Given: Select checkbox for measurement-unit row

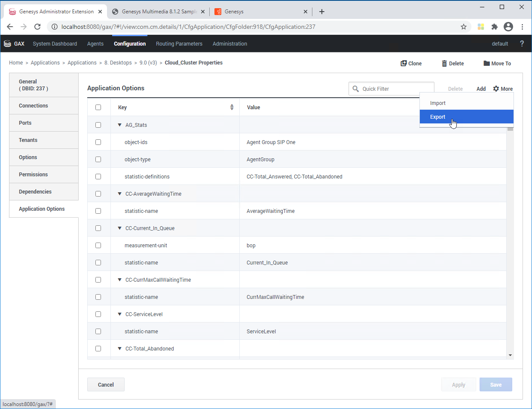Looking at the screenshot, I should tap(98, 245).
